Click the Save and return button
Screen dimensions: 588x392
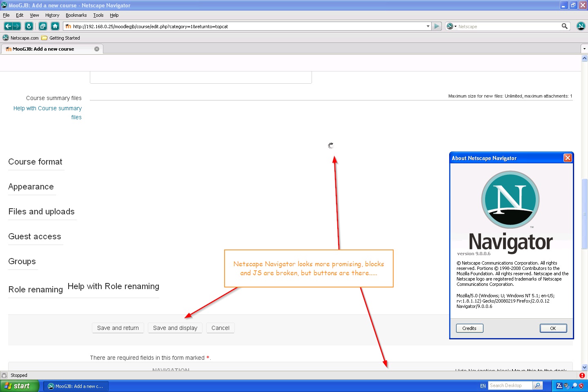(x=118, y=328)
